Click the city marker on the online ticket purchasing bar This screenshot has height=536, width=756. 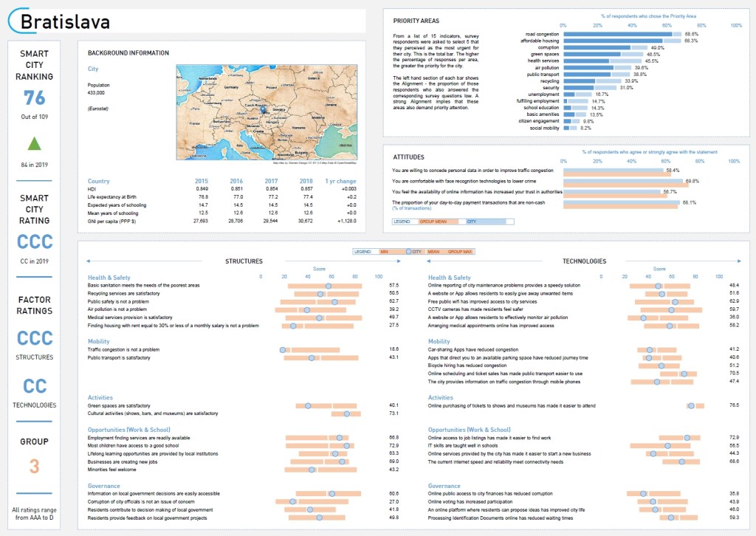(691, 405)
